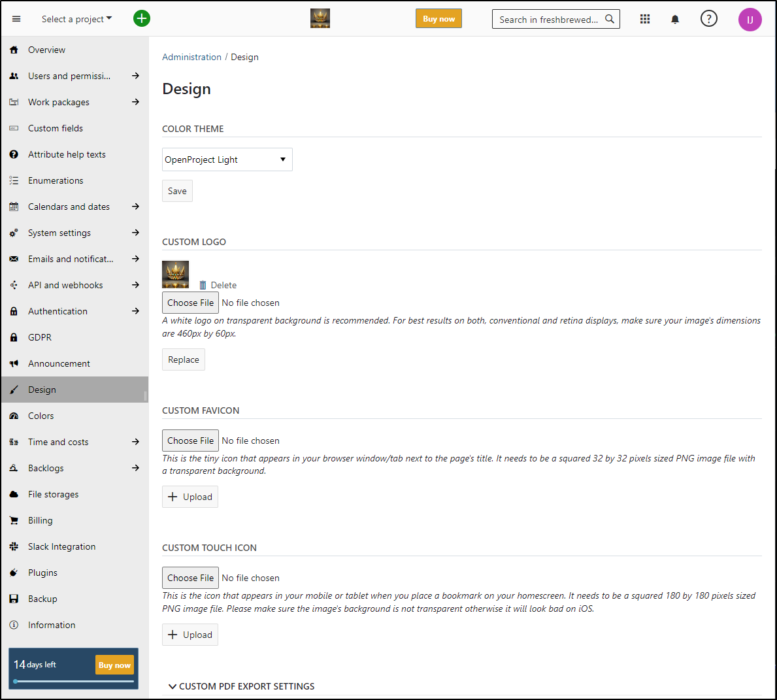Toggle the hamburger main menu
Viewport: 777px width, 700px height.
(x=16, y=19)
